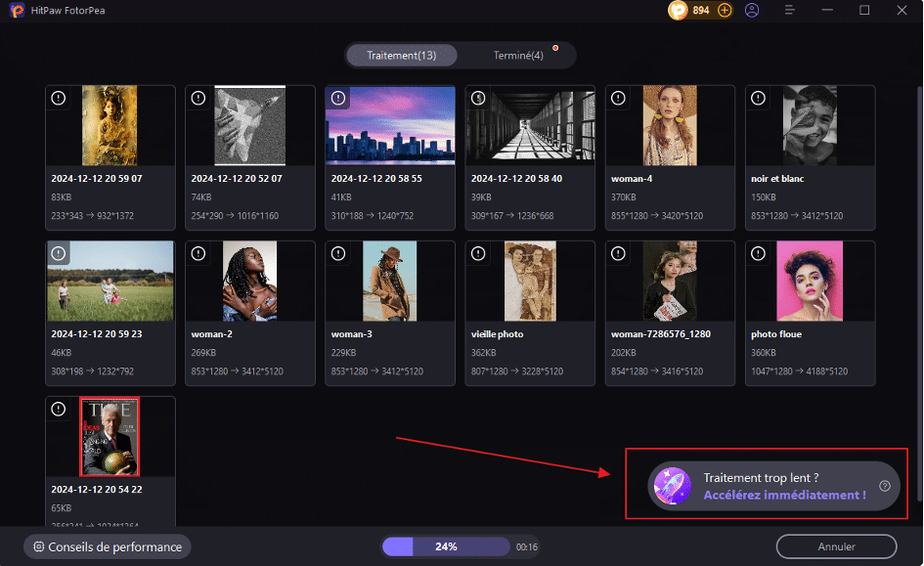Click the info icon on photo floue card

[758, 253]
